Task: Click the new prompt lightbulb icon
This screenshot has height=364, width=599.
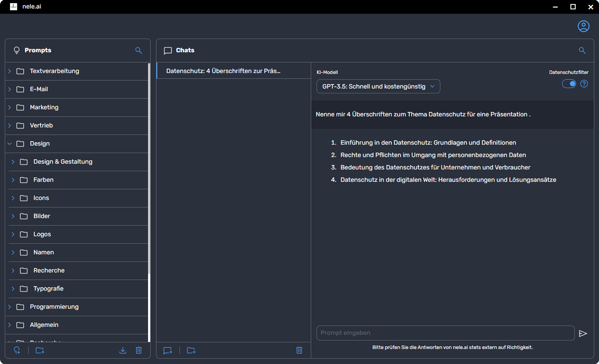Action: [x=17, y=350]
